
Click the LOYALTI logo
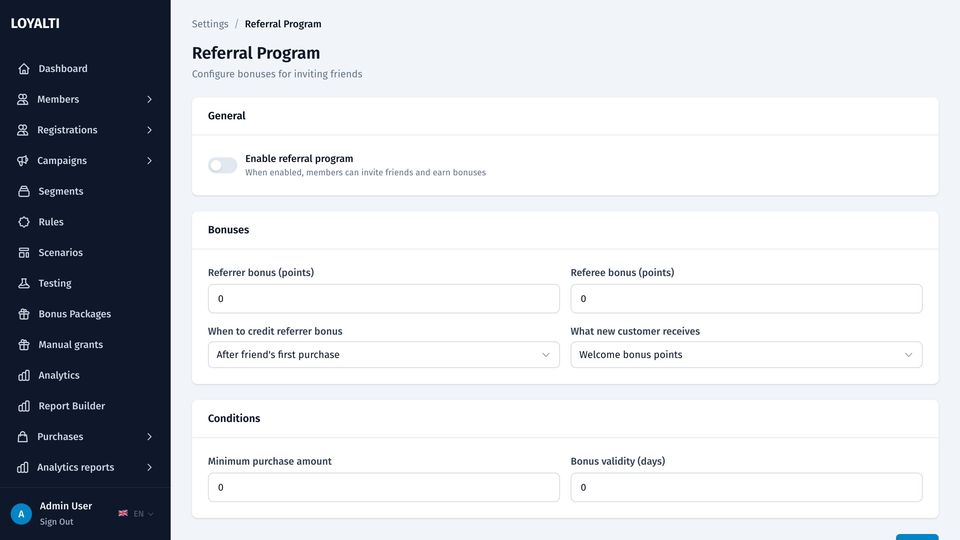[x=35, y=23]
